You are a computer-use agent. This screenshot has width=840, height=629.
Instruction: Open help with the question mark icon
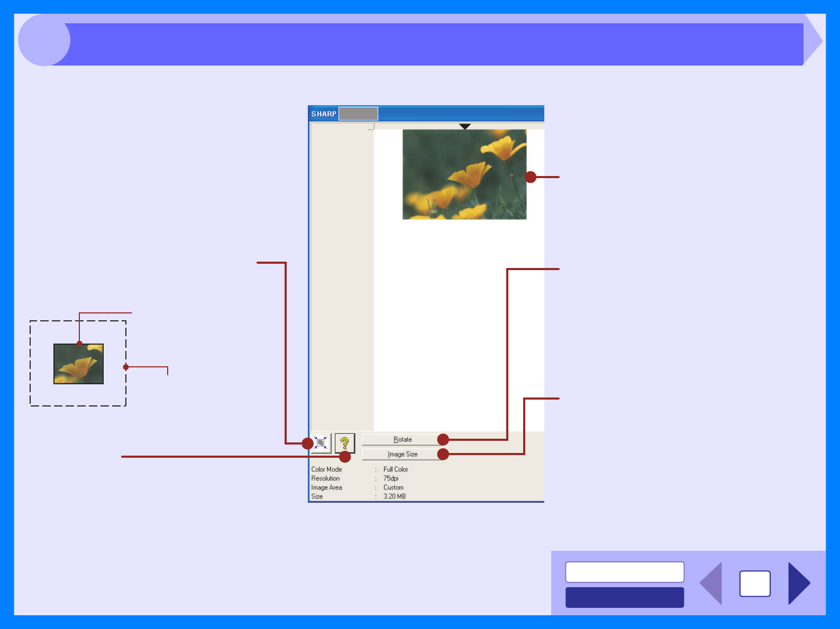tap(344, 443)
